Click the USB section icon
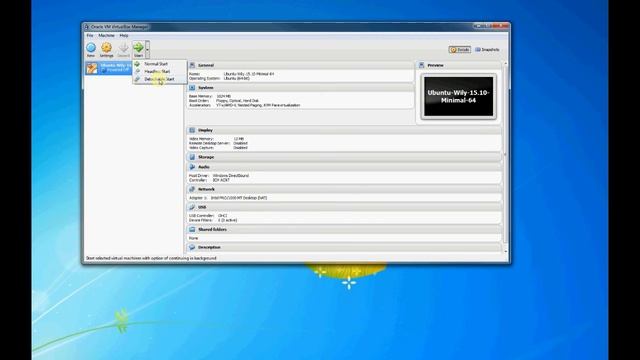 tap(192, 207)
